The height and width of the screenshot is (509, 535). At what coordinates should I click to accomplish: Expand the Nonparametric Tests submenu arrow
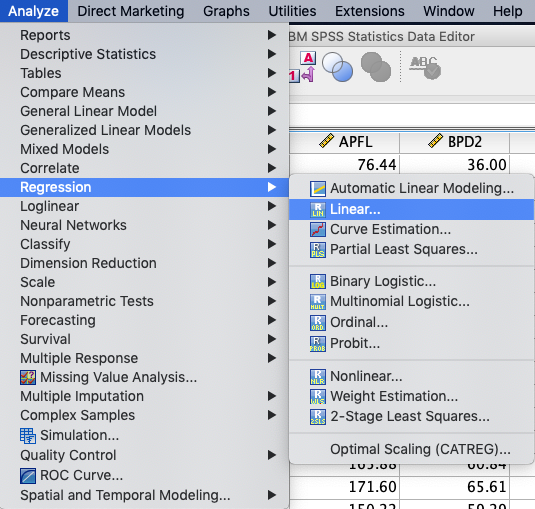(272, 301)
